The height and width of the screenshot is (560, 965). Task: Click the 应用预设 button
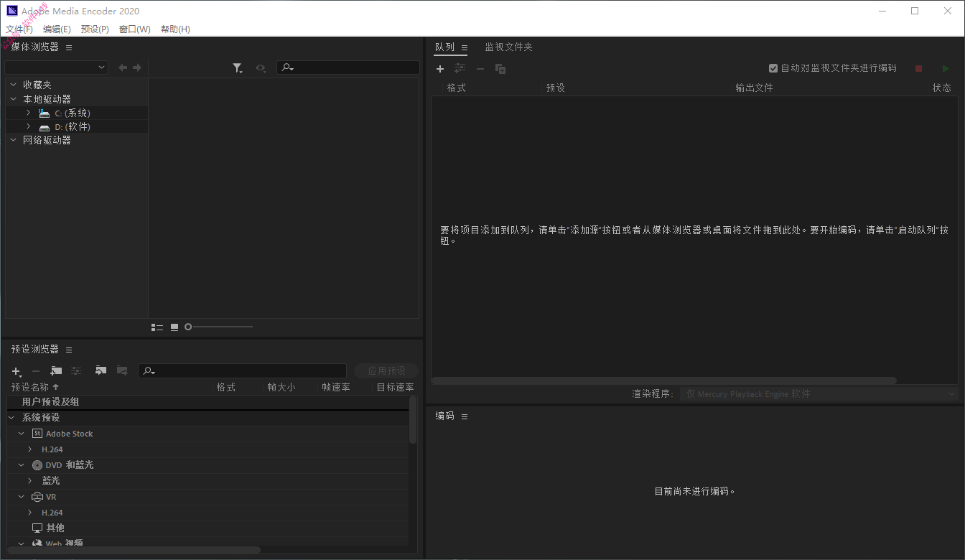tap(386, 370)
